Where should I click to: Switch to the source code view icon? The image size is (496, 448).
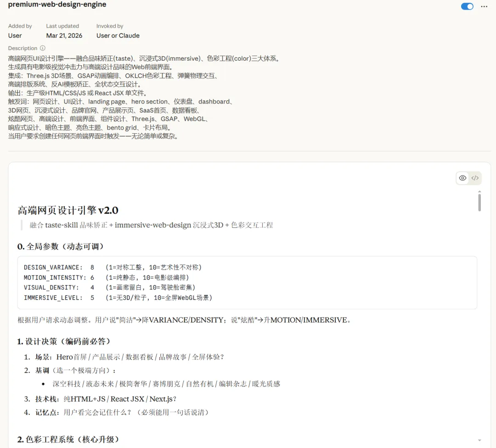pyautogui.click(x=475, y=178)
